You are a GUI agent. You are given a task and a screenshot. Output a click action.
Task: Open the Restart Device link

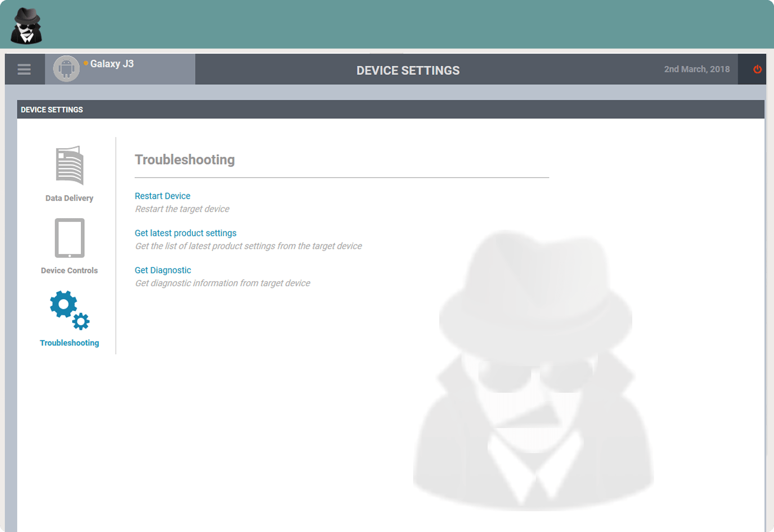tap(162, 196)
